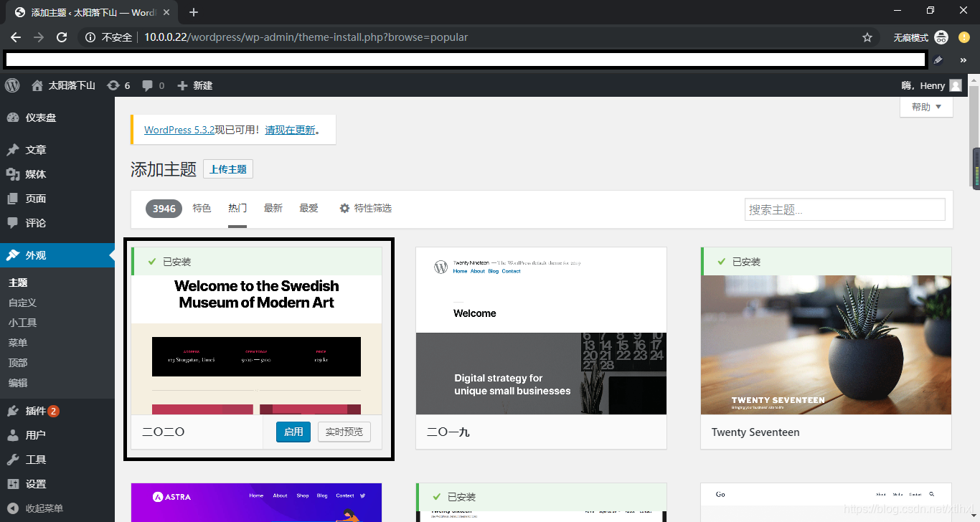Open 二〇一九 theme thumbnail
Screen dimensions: 980x522
(x=541, y=331)
